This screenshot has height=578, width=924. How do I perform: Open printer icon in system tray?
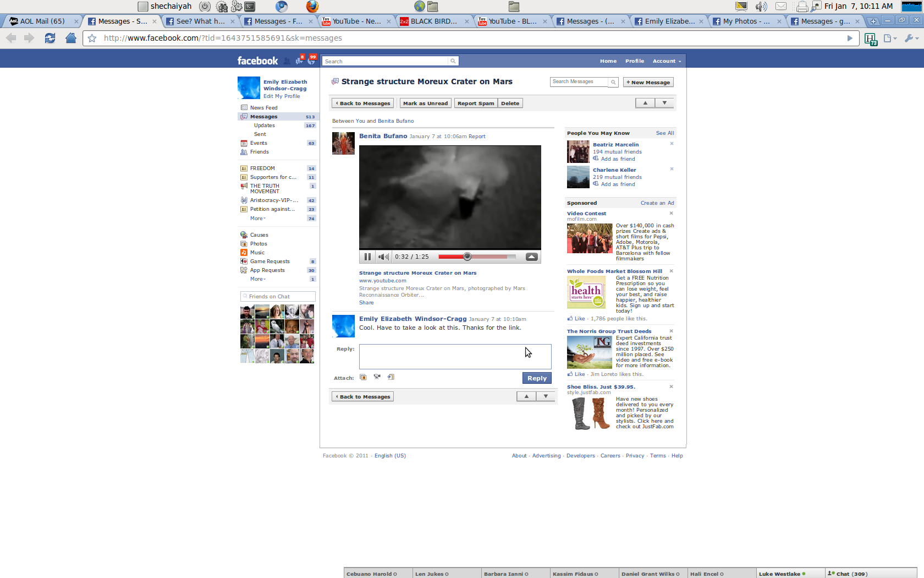802,7
